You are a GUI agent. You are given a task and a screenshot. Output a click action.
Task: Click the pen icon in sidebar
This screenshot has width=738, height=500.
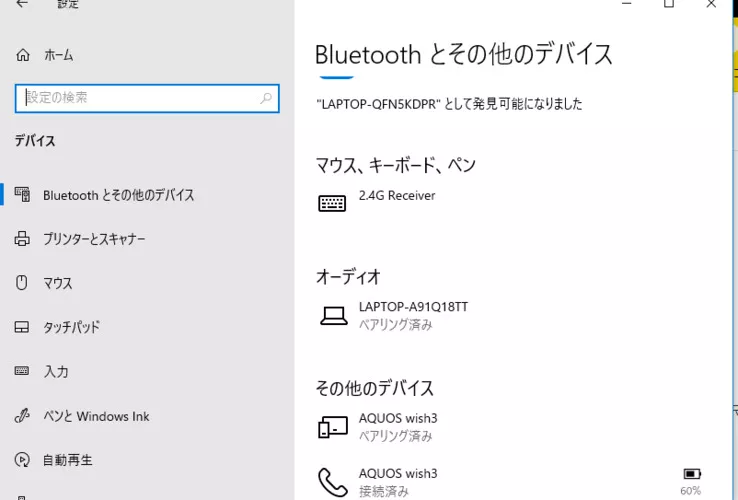[22, 416]
